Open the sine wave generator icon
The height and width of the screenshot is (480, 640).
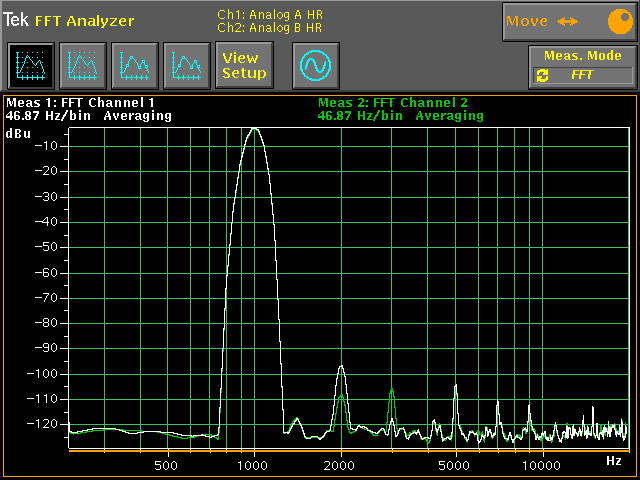[x=316, y=67]
